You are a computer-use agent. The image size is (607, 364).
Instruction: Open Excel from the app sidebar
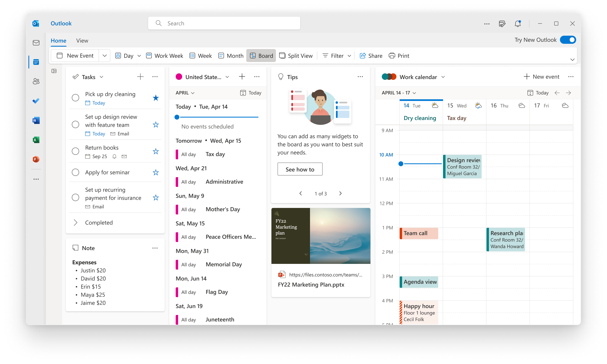click(x=36, y=140)
